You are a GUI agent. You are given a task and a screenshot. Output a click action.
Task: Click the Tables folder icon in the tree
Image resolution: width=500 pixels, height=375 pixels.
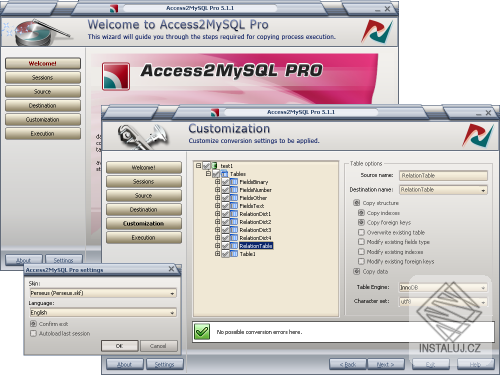[x=224, y=174]
